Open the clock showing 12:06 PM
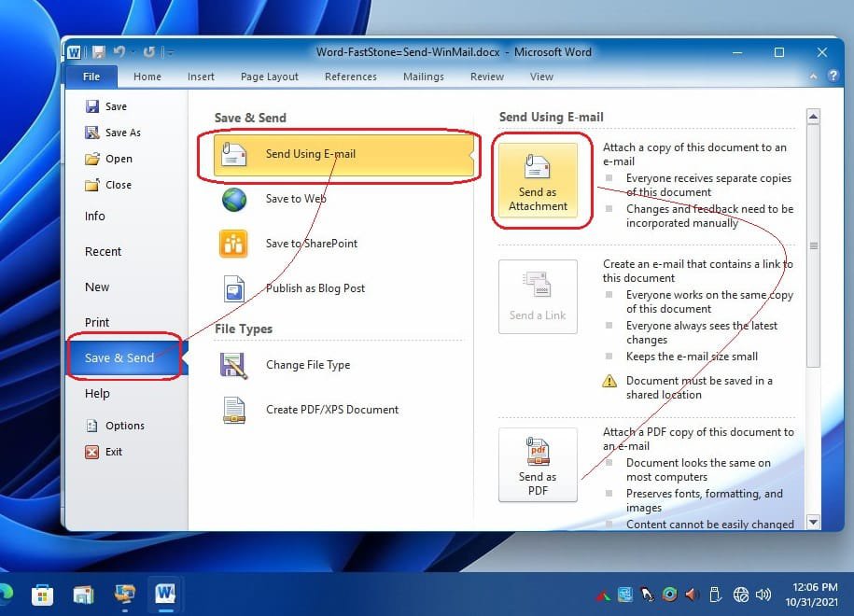 point(813,595)
